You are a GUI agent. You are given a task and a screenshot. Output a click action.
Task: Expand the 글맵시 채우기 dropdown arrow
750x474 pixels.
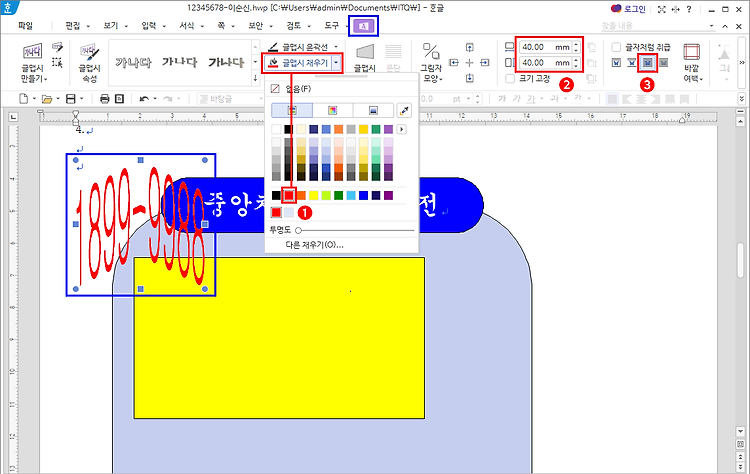(337, 63)
